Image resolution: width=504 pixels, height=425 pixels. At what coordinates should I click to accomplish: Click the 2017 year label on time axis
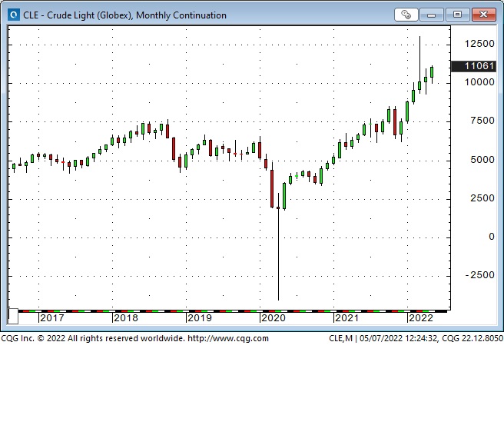click(x=52, y=318)
